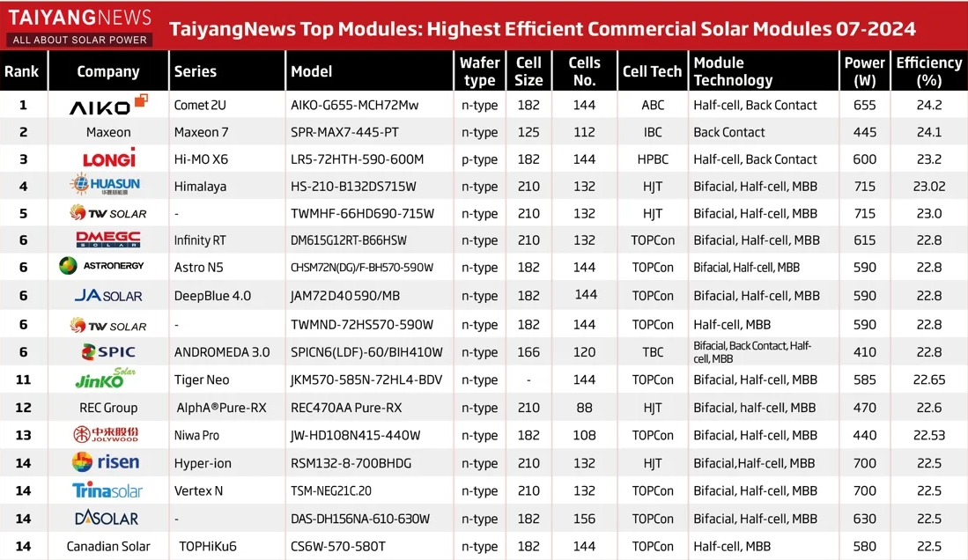This screenshot has height=560, width=968.
Task: Open the Trina Solar logo
Action: 107,490
